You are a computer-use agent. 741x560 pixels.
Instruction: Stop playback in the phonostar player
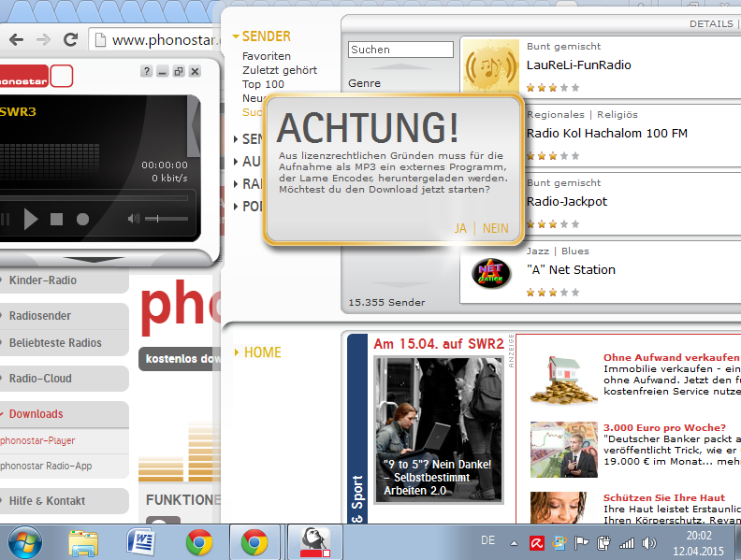(x=57, y=219)
